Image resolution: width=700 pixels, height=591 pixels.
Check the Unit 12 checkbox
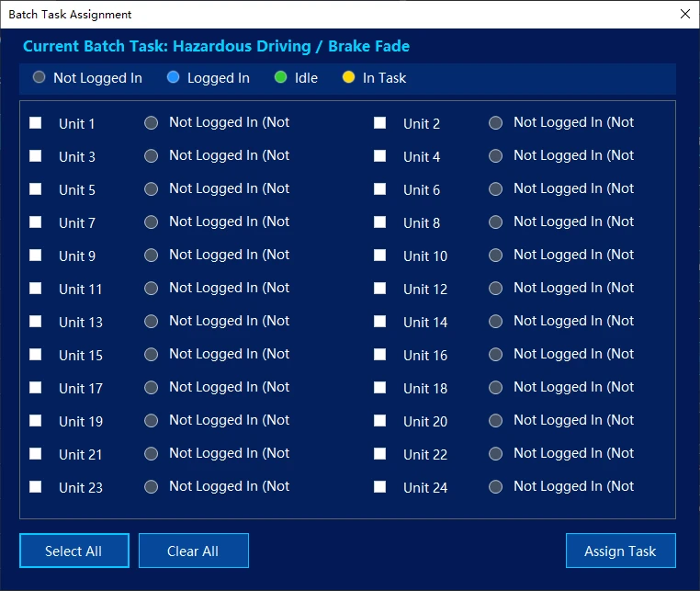click(x=380, y=288)
